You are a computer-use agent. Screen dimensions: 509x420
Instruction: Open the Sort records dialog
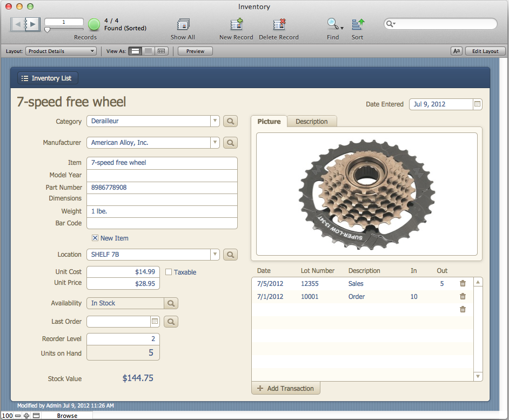click(358, 24)
